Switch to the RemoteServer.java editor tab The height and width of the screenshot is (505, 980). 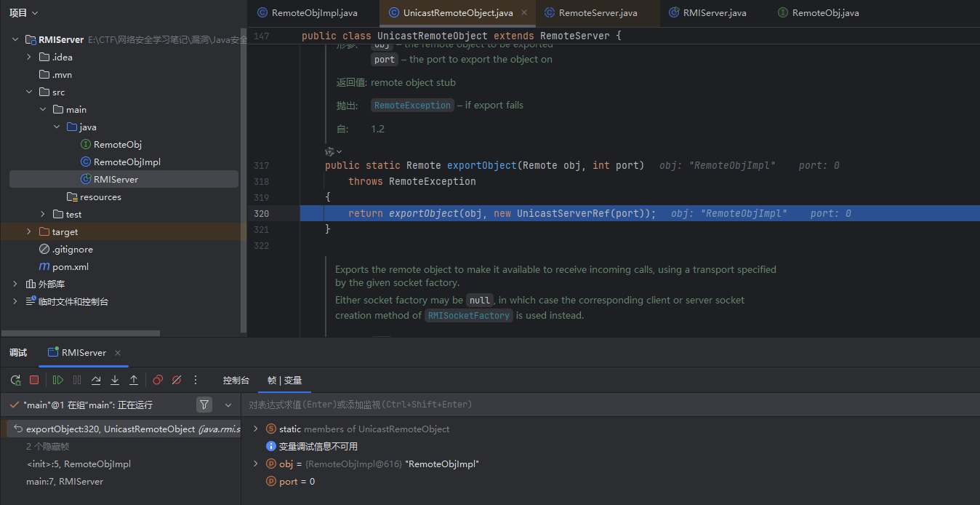click(597, 12)
